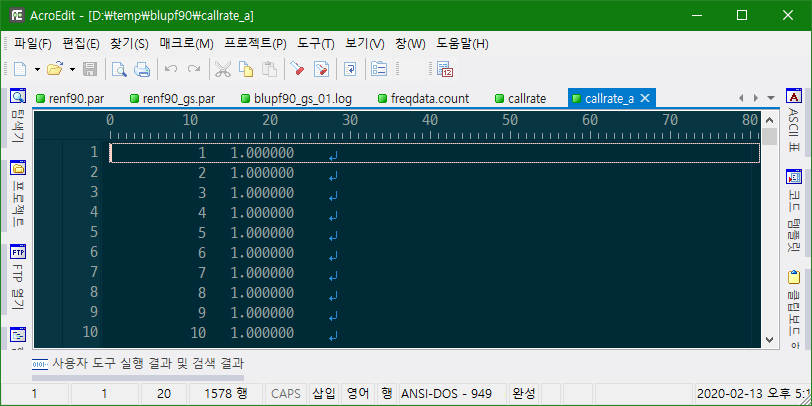The width and height of the screenshot is (812, 406).
Task: Click the redo arrow icon
Action: click(194, 69)
